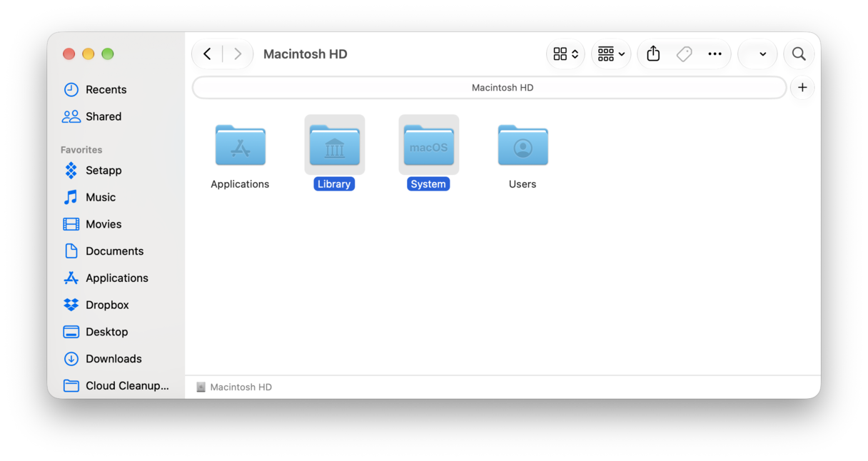Screen dimensions: 868x461
Task: Click the Search magnifier icon
Action: pyautogui.click(x=799, y=54)
